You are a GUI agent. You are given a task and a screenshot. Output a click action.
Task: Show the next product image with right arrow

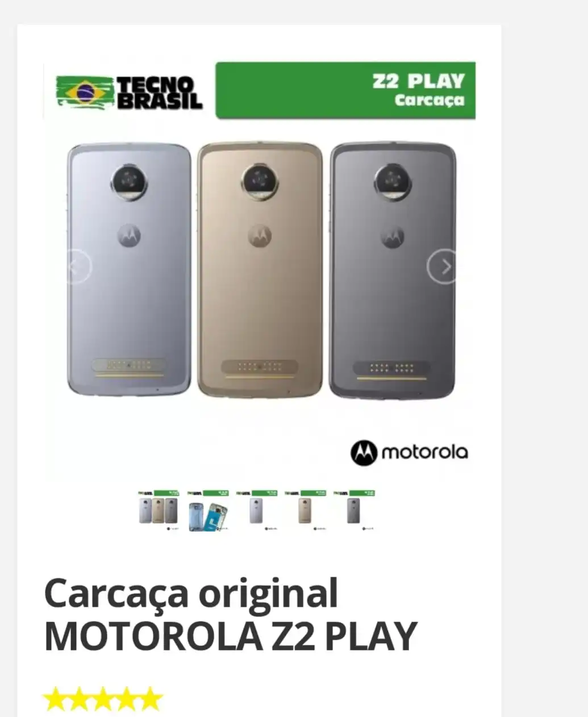[x=443, y=266]
